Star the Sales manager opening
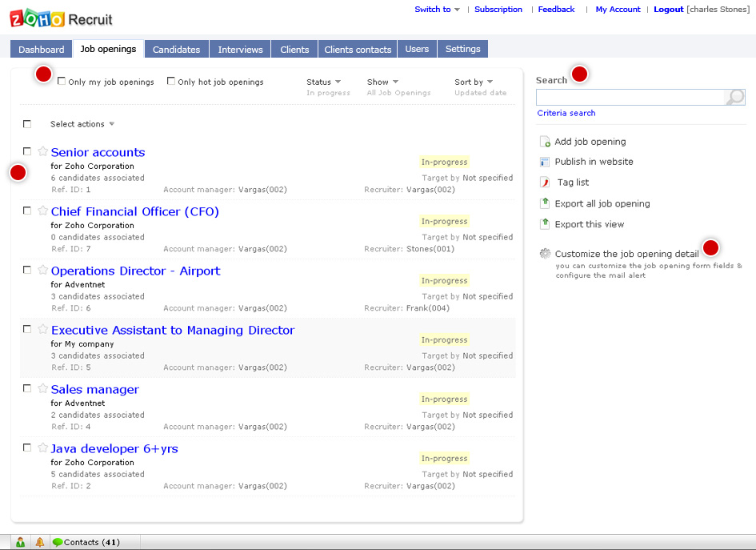This screenshot has height=550, width=756. tap(42, 388)
